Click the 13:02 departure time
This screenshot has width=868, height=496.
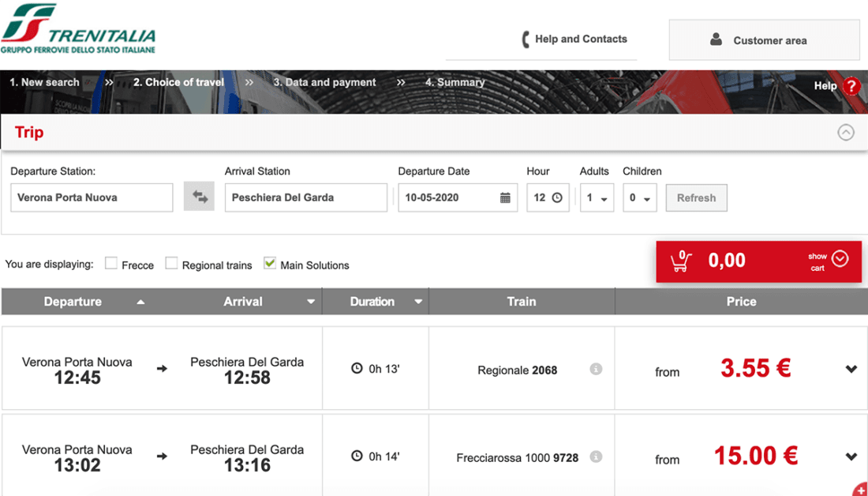77,465
